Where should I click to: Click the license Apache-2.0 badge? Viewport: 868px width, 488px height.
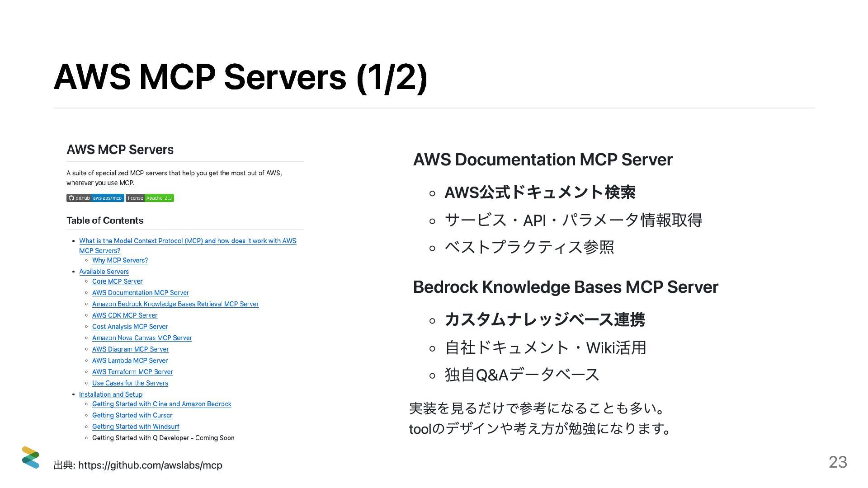tap(150, 198)
